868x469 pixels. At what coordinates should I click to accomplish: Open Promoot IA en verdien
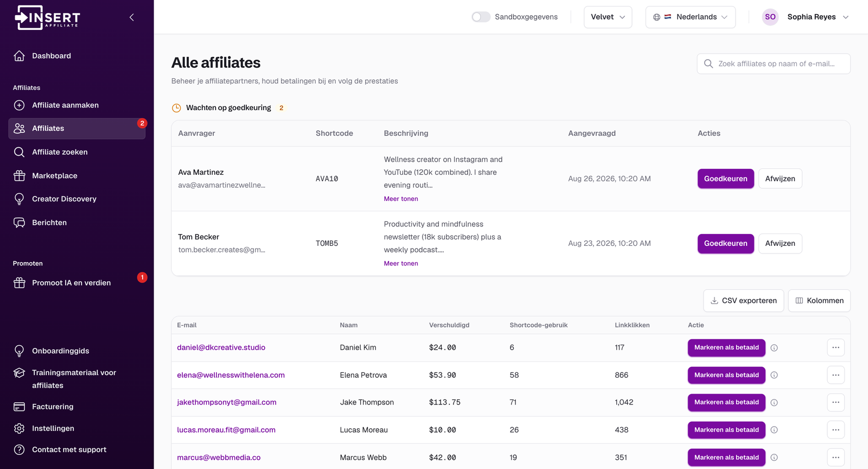[77, 283]
